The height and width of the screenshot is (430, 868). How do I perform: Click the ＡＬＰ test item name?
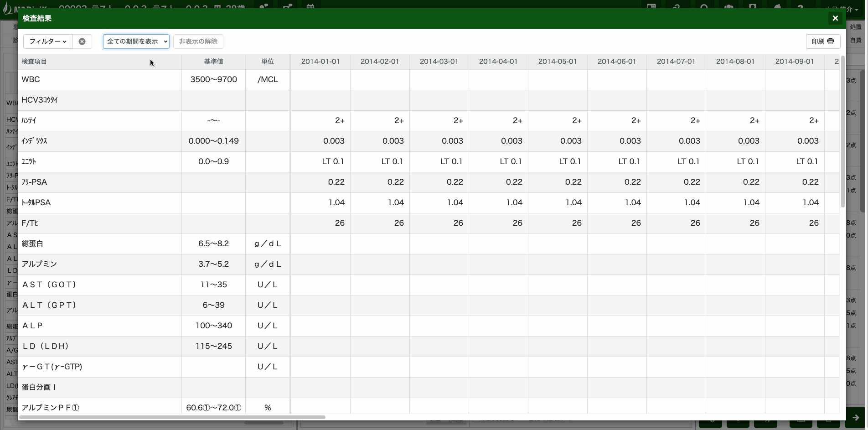[x=32, y=326]
